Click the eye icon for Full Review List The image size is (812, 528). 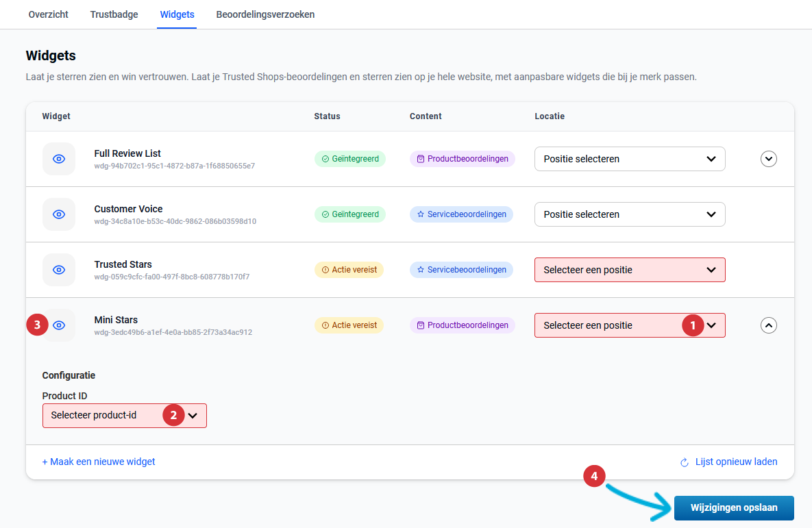(59, 159)
